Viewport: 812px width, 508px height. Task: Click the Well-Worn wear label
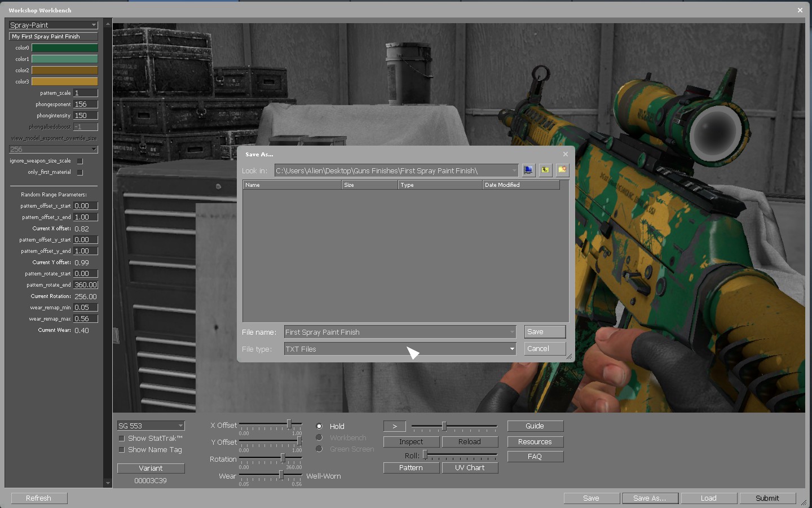324,476
